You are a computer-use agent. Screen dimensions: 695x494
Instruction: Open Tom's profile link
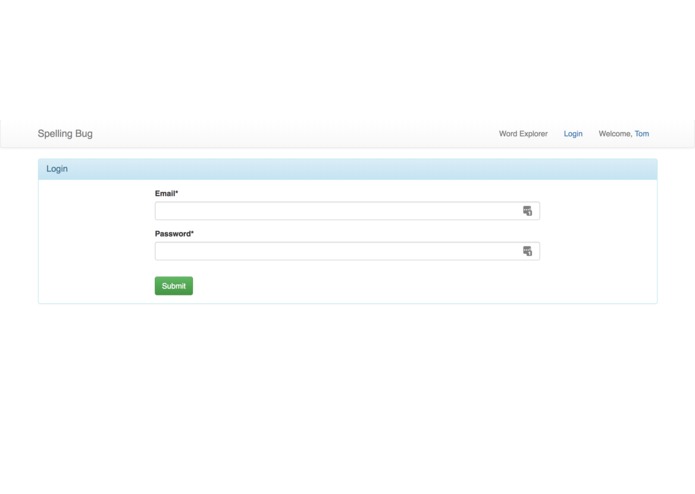coord(642,134)
